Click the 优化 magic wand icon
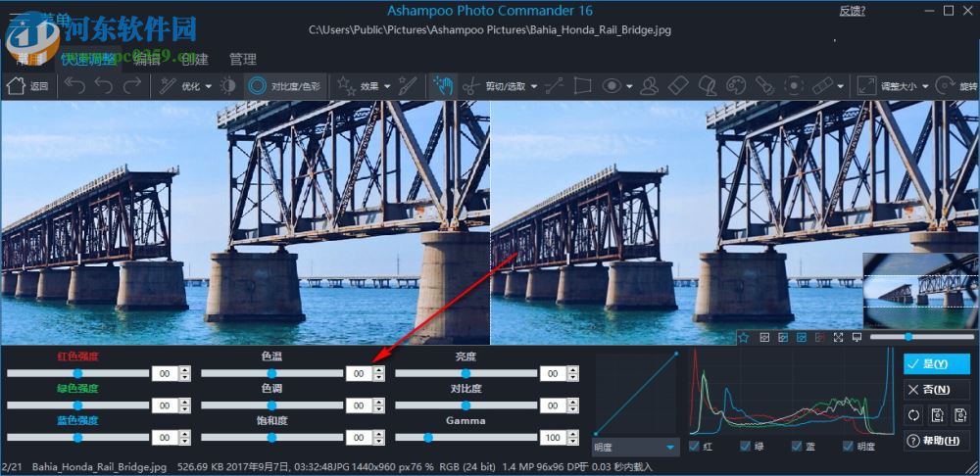 pos(168,86)
